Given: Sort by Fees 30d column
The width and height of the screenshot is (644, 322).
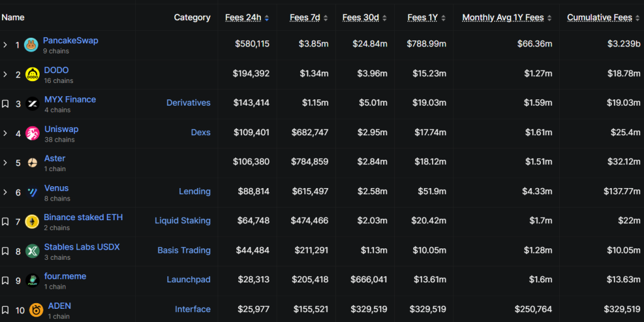Looking at the screenshot, I should (x=364, y=18).
